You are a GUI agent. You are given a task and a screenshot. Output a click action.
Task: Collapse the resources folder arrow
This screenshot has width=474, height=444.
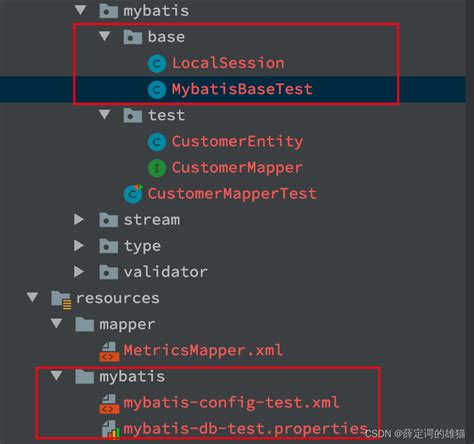[x=32, y=297]
